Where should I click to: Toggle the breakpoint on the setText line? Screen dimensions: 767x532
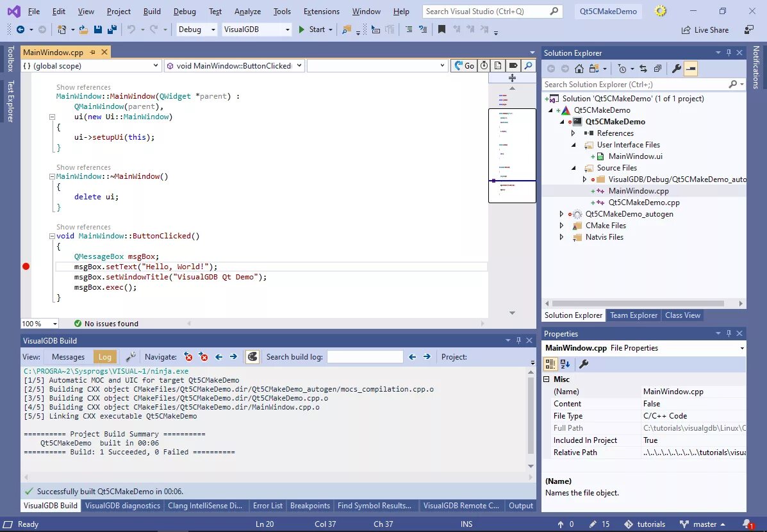point(26,267)
